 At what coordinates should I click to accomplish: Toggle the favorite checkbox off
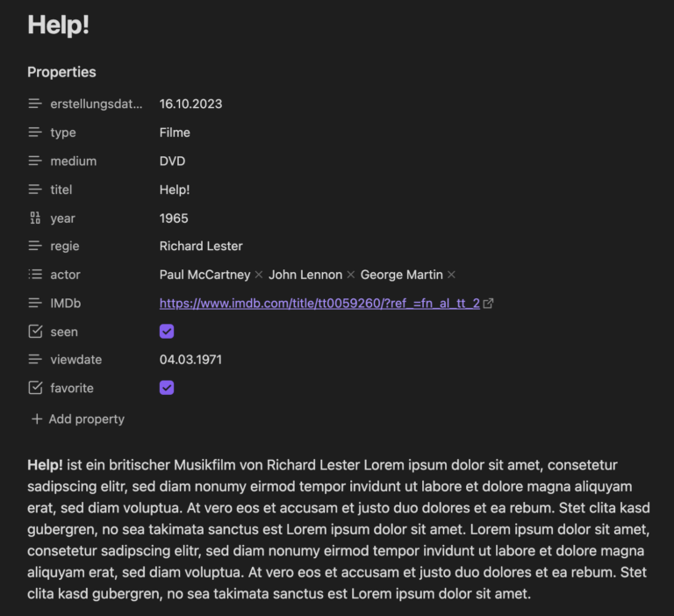(x=167, y=388)
